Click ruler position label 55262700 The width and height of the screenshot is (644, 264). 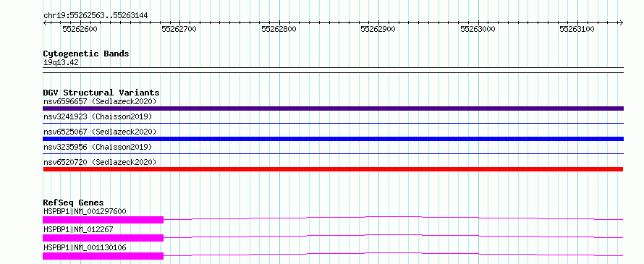coord(179,29)
